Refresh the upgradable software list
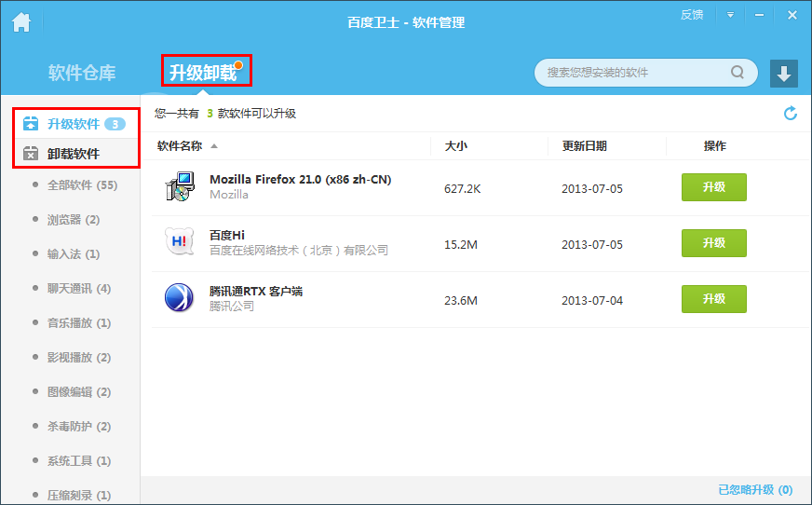 click(791, 113)
